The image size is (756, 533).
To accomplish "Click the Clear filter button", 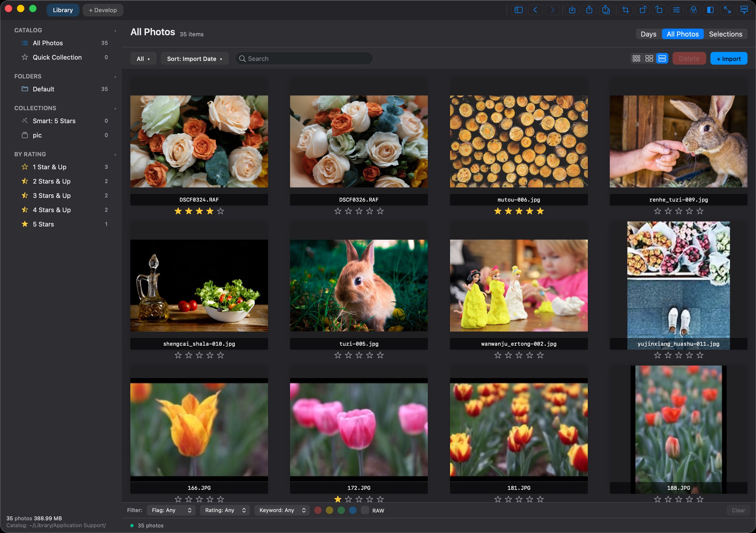I will (738, 510).
